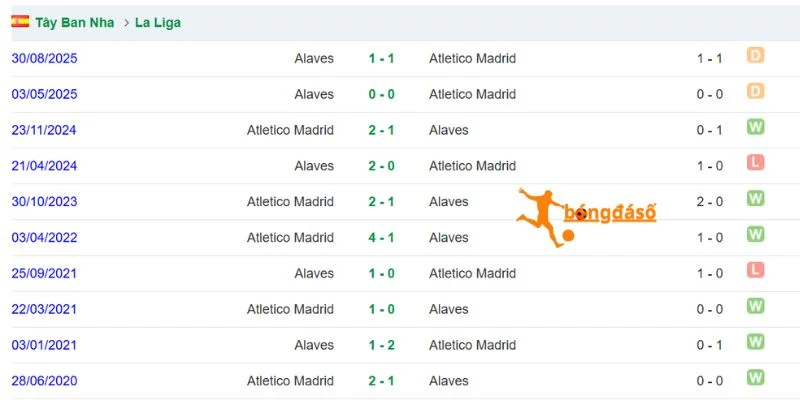Click half-time score 2 - 0 for 30/10/2023
Screen dimensions: 800x400
710,202
